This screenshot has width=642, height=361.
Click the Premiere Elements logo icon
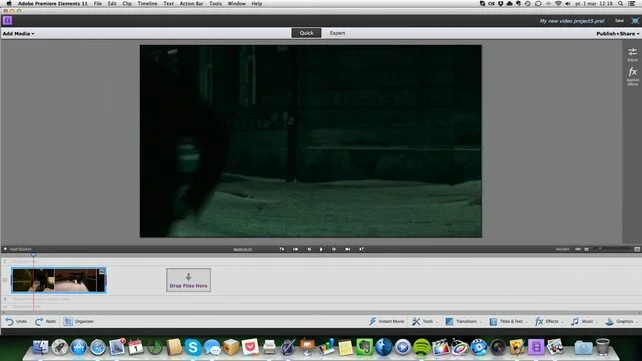7,20
